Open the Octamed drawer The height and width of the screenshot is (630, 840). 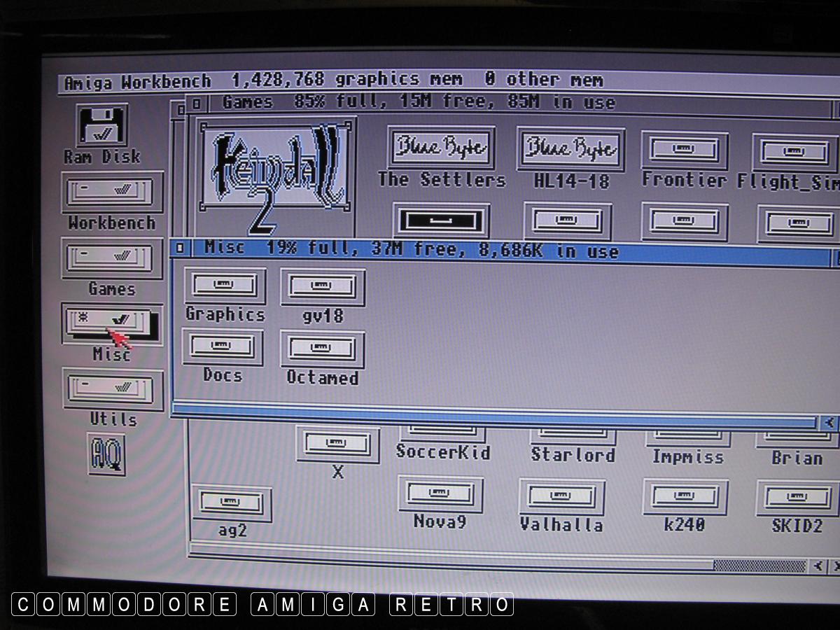click(x=322, y=349)
